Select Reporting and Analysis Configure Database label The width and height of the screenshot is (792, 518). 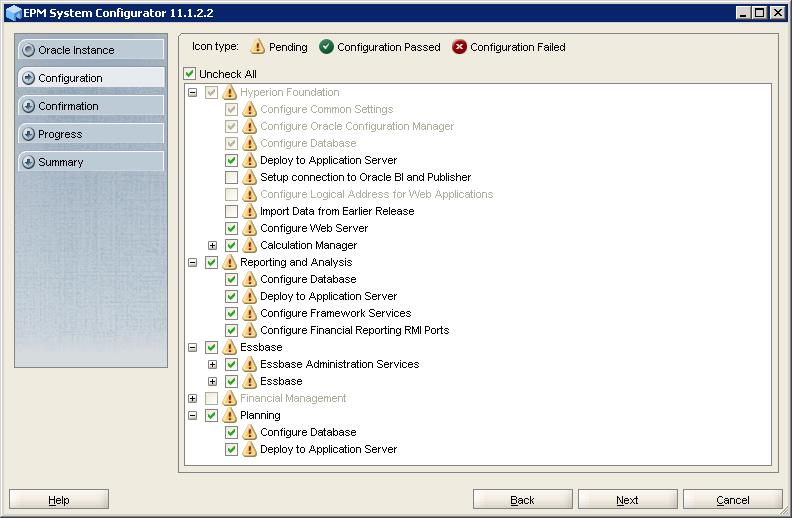(308, 279)
